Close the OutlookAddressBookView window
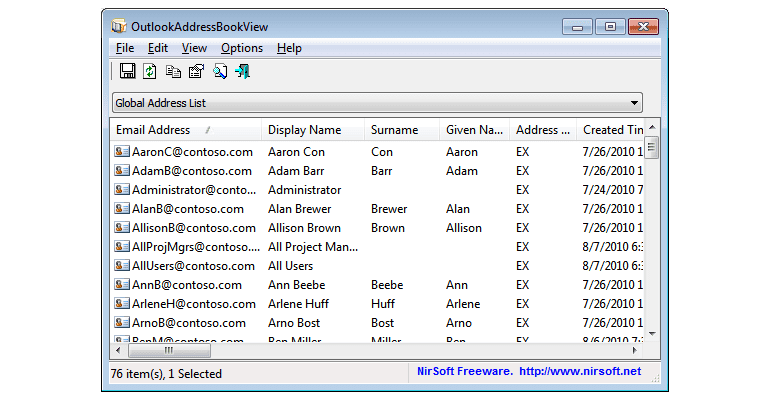 point(643,27)
